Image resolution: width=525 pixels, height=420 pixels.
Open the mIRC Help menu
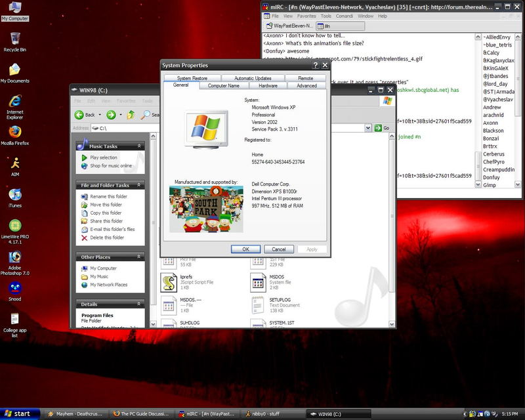point(383,16)
